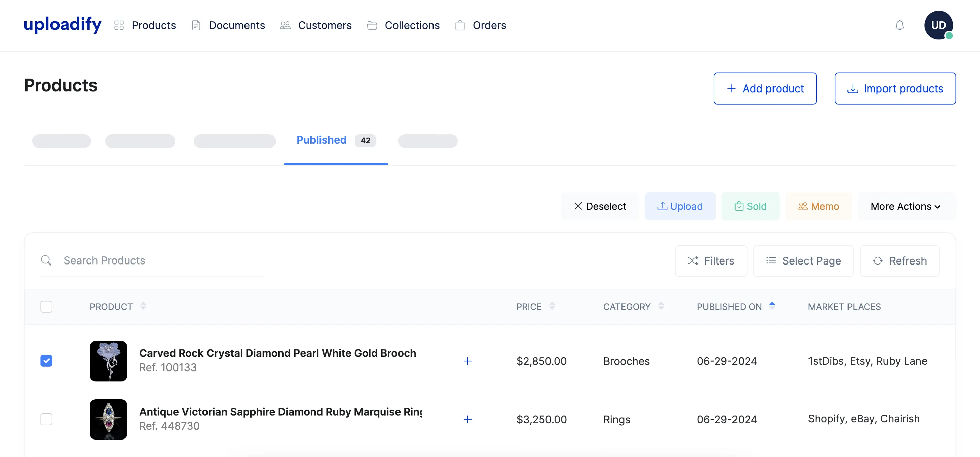Sort by the Price column arrows
This screenshot has width=980, height=457.
[552, 306]
